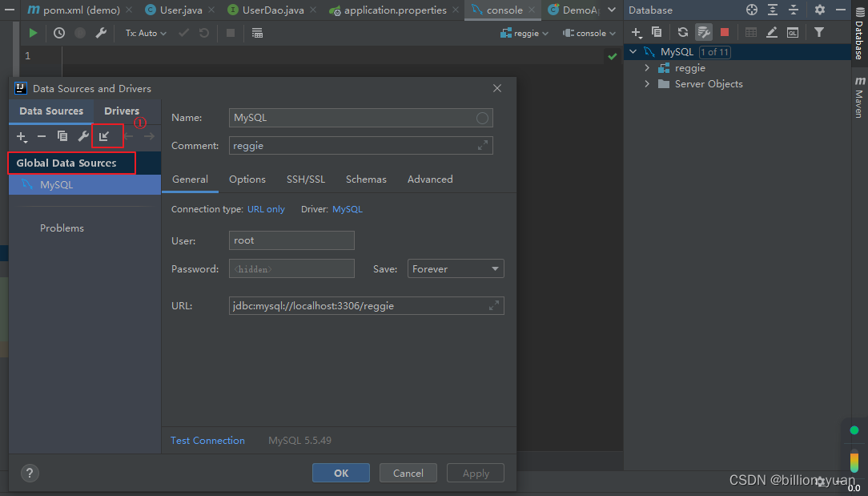Show hidden editor tabs chevron
The width and height of the screenshot is (868, 496).
[612, 10]
